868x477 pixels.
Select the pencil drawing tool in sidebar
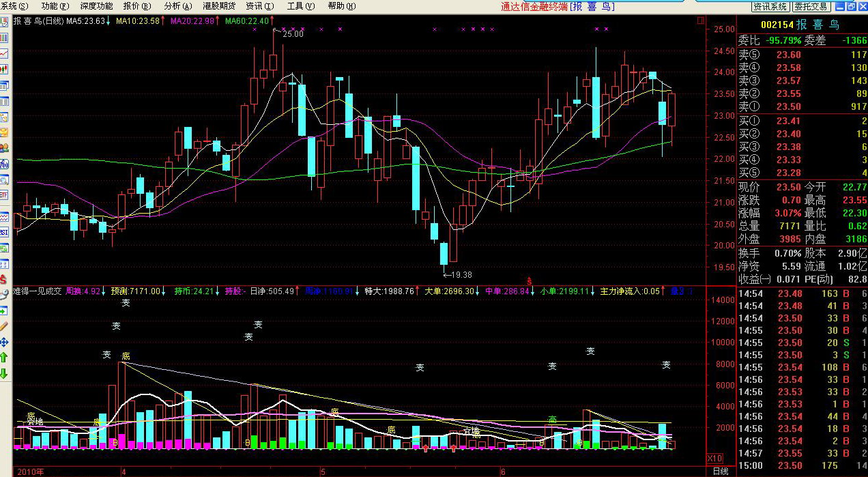pyautogui.click(x=4, y=326)
